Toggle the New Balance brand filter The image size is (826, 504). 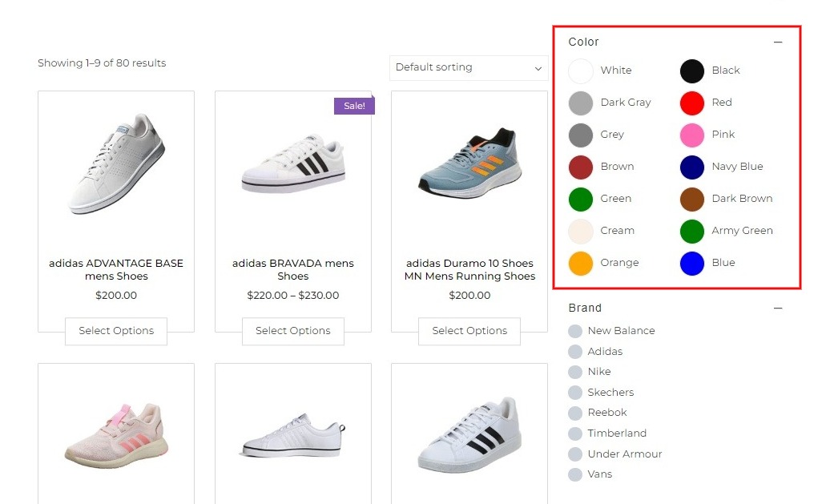[574, 331]
